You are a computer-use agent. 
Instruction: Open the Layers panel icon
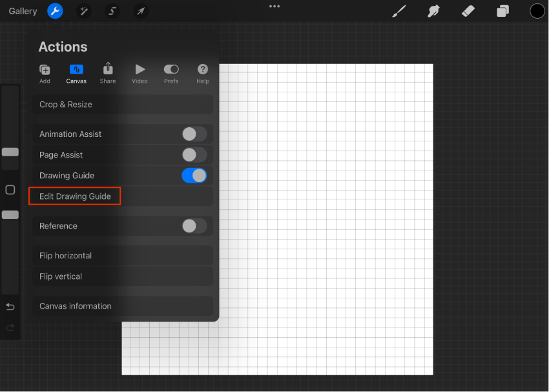coord(502,11)
